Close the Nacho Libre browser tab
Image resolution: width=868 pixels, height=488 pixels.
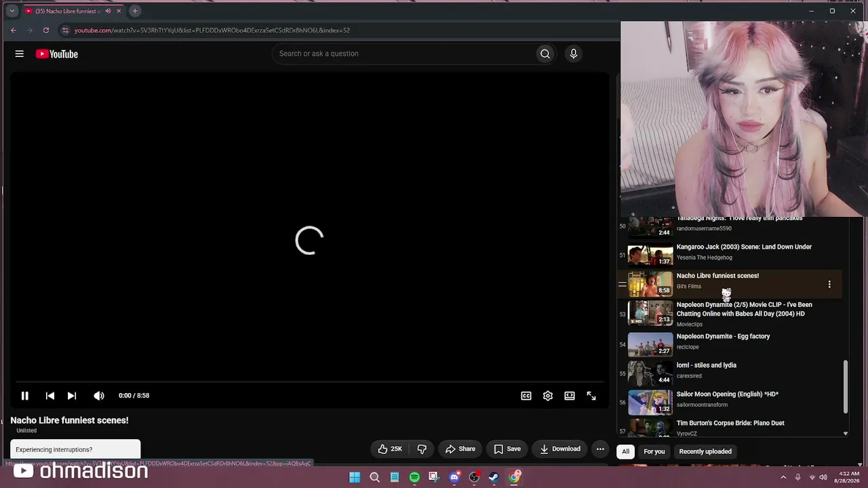[x=119, y=11]
